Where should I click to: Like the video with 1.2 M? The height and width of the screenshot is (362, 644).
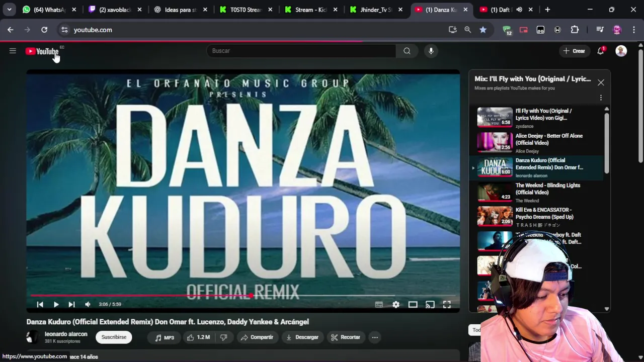(x=198, y=337)
